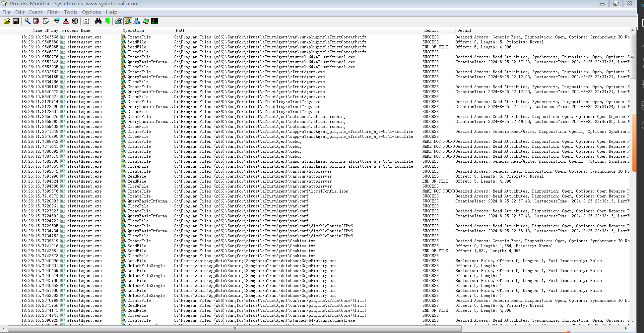Open the Options menu
The width and height of the screenshot is (644, 333).
coord(92,12)
